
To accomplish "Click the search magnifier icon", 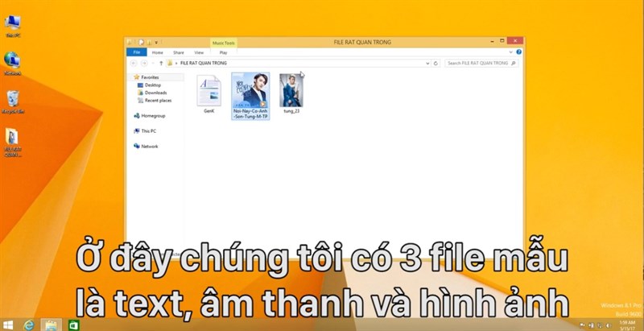I will click(x=514, y=64).
